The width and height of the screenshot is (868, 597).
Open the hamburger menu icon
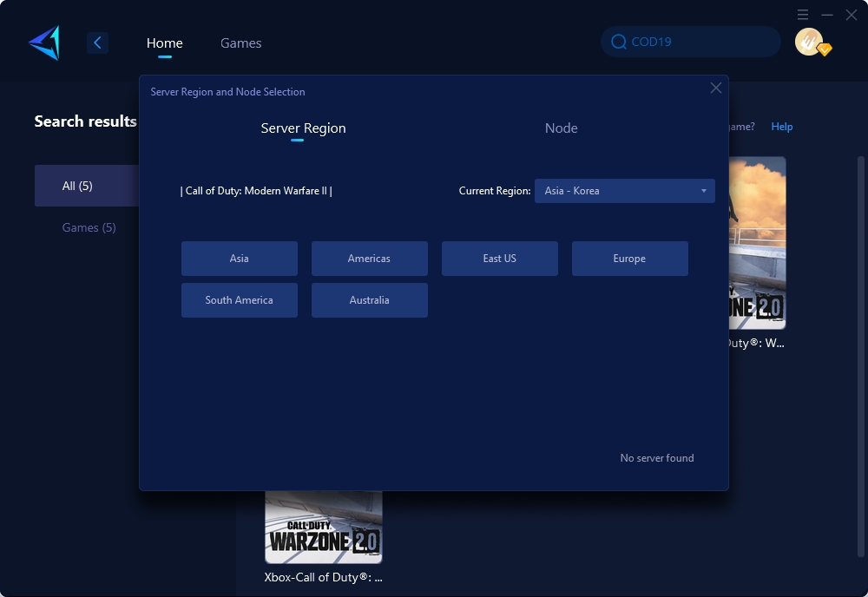pyautogui.click(x=803, y=15)
